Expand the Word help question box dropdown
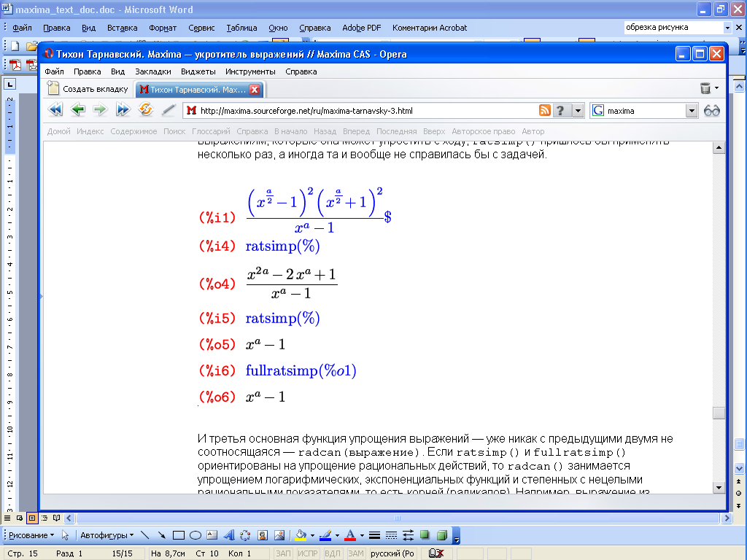Viewport: 747px width, 560px height. click(x=727, y=28)
